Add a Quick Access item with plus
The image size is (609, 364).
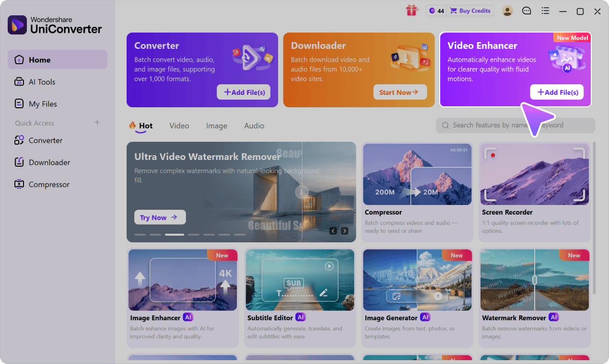(x=97, y=123)
